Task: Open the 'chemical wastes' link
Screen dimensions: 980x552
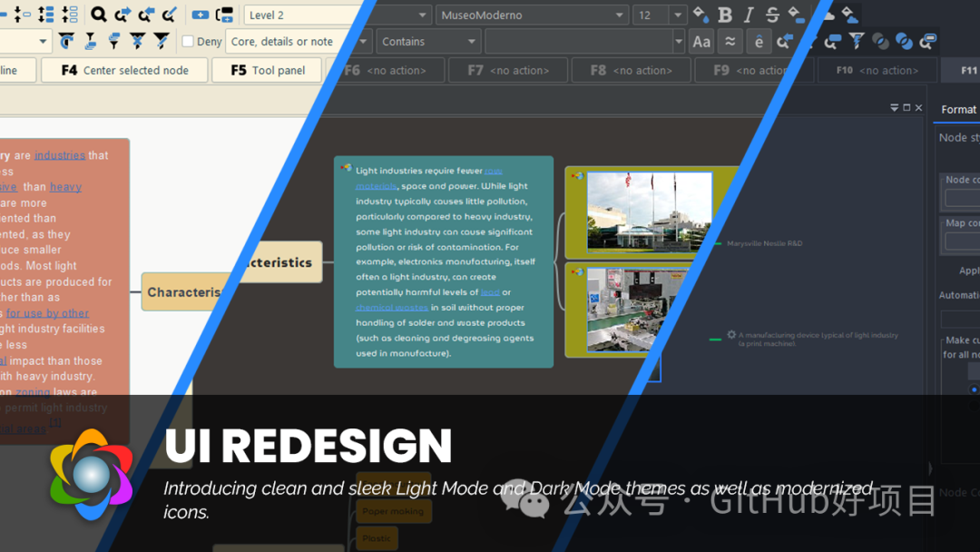Action: tap(392, 307)
